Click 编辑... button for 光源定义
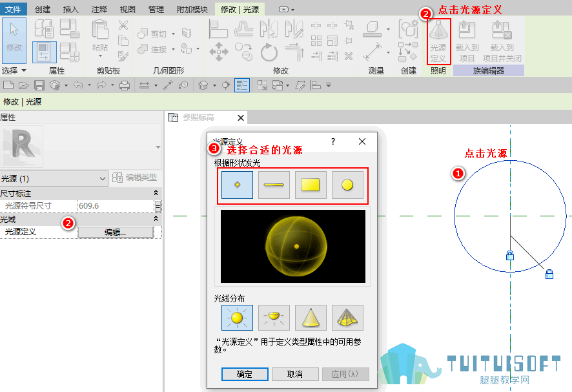Viewport: 572px width, 392px height. coord(116,232)
